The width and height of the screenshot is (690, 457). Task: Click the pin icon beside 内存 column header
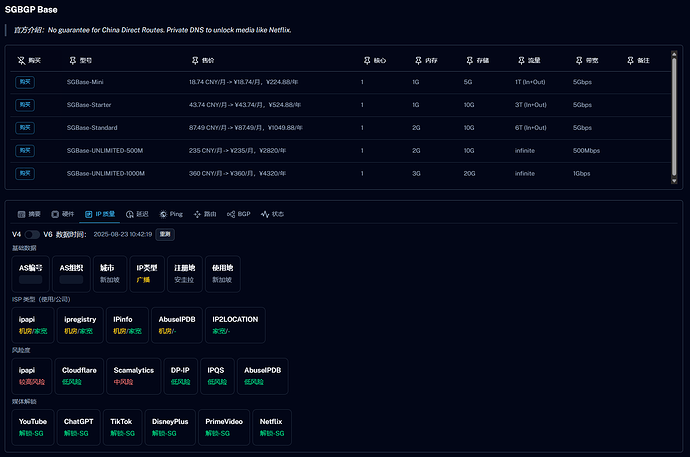pyautogui.click(x=418, y=61)
